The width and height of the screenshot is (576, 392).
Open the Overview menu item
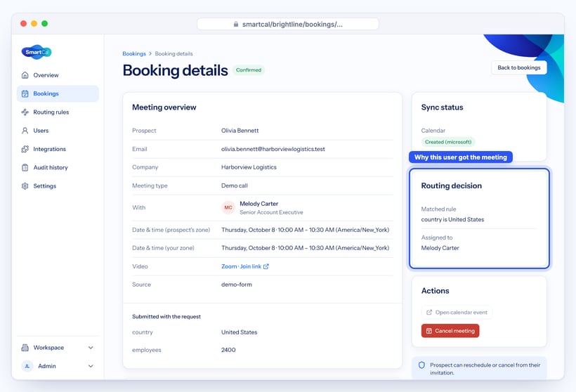point(58,75)
